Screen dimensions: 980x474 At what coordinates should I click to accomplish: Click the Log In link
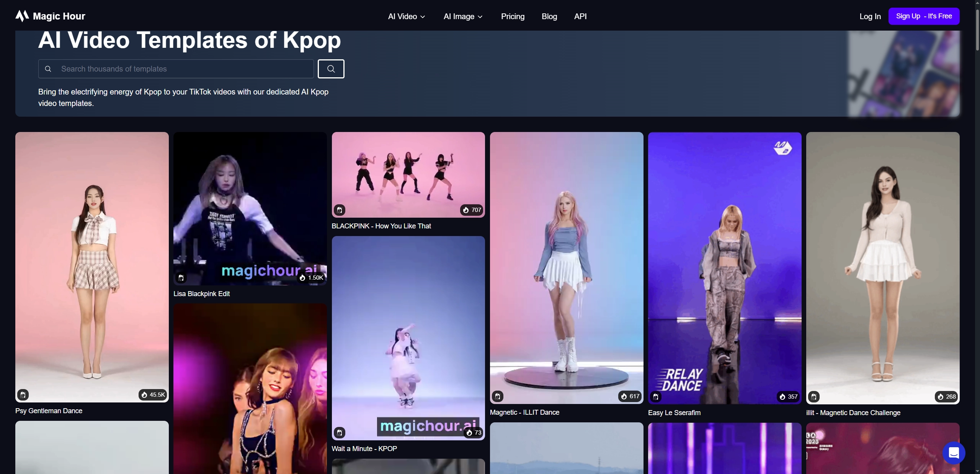pyautogui.click(x=870, y=16)
